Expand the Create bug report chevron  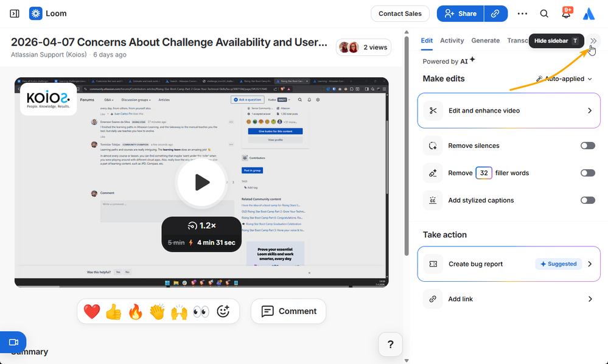tap(590, 264)
